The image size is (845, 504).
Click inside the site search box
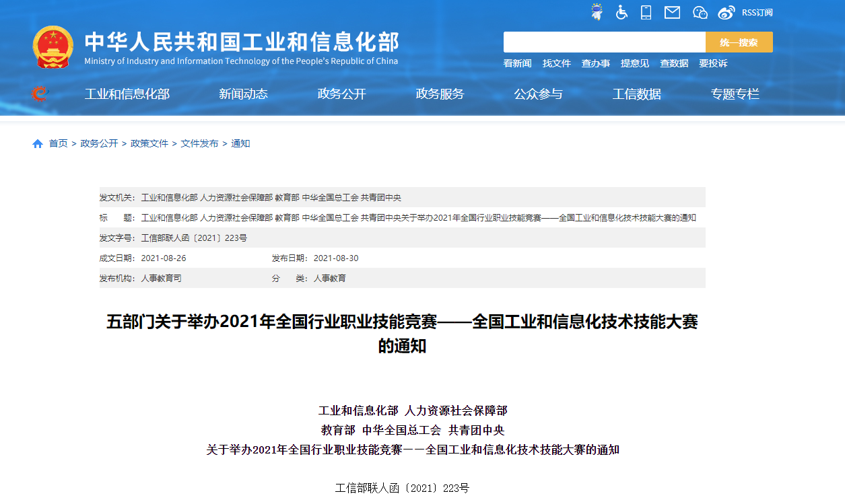(x=604, y=42)
